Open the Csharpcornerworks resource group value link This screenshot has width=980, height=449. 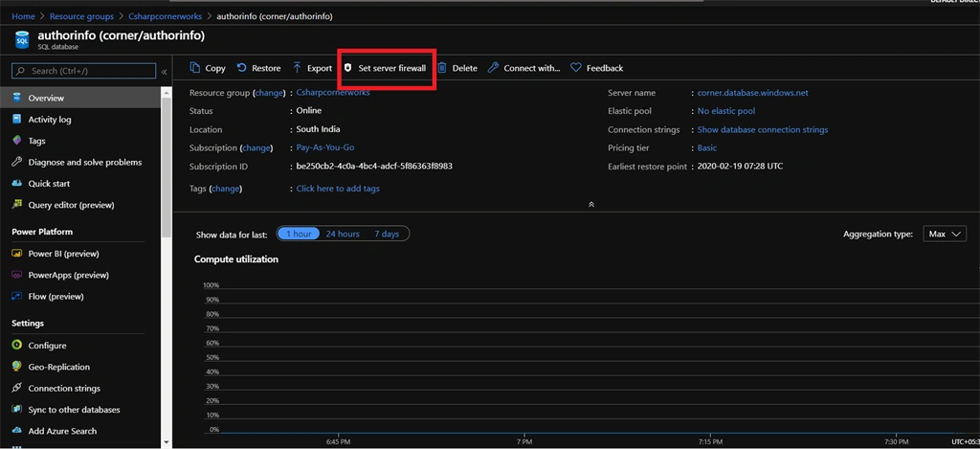pos(333,92)
